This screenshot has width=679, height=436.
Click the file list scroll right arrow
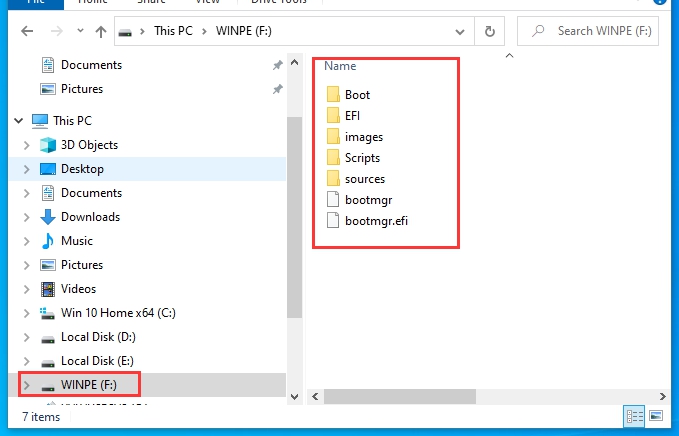(663, 397)
